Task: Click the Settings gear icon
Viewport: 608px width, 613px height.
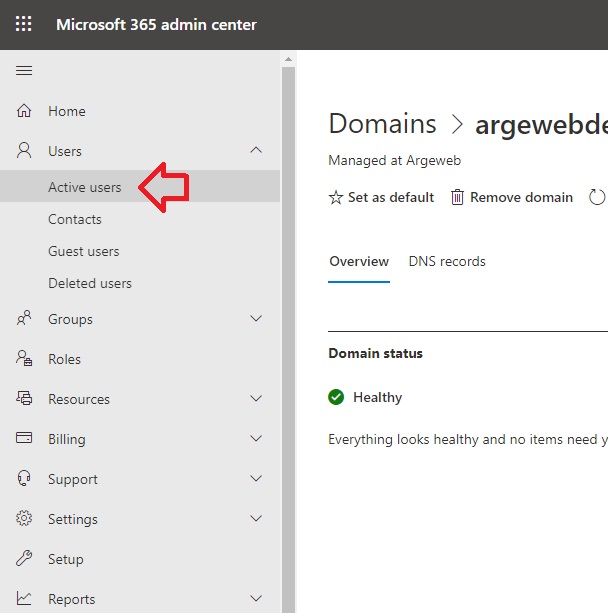Action: point(24,518)
